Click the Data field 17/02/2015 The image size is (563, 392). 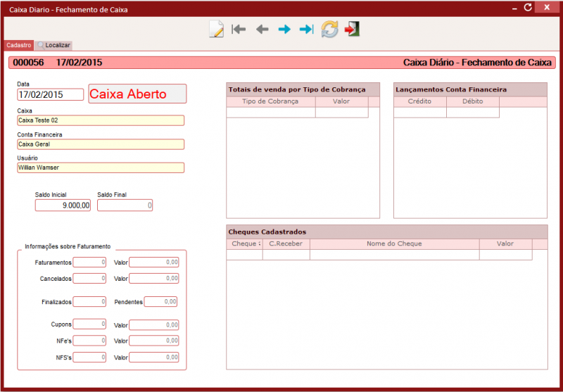(50, 95)
